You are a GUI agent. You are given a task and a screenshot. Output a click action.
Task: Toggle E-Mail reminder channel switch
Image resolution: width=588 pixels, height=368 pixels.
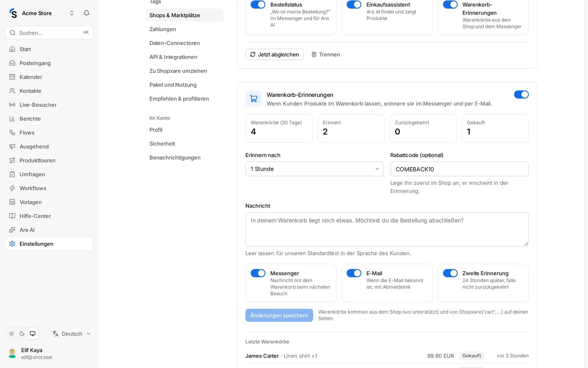354,273
